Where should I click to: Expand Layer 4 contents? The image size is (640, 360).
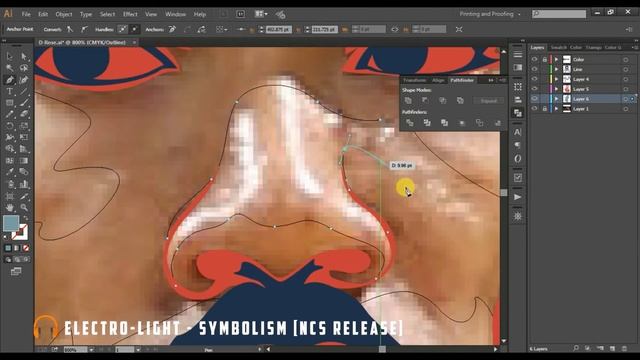(x=556, y=79)
